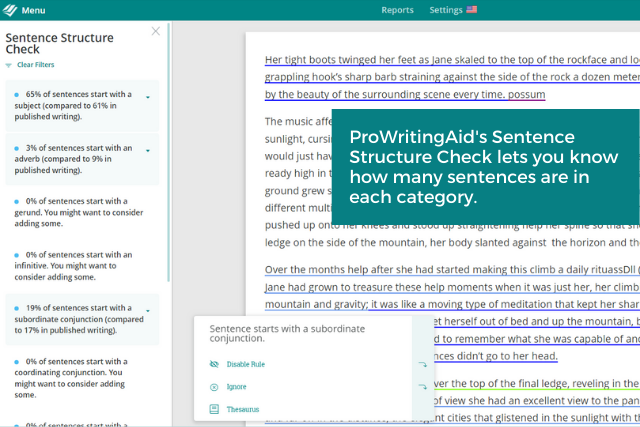Expand the 19% subordinate conjunction item

click(x=148, y=311)
